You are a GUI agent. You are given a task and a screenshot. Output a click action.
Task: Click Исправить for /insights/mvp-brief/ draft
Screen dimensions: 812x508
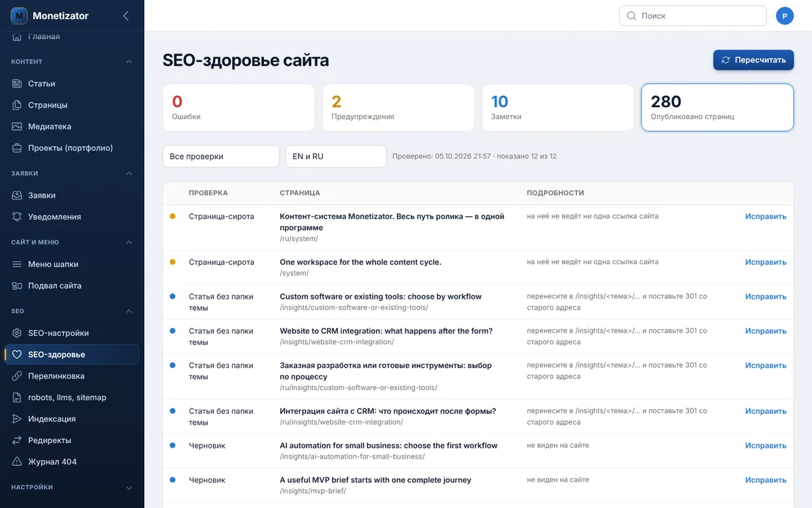coord(765,480)
